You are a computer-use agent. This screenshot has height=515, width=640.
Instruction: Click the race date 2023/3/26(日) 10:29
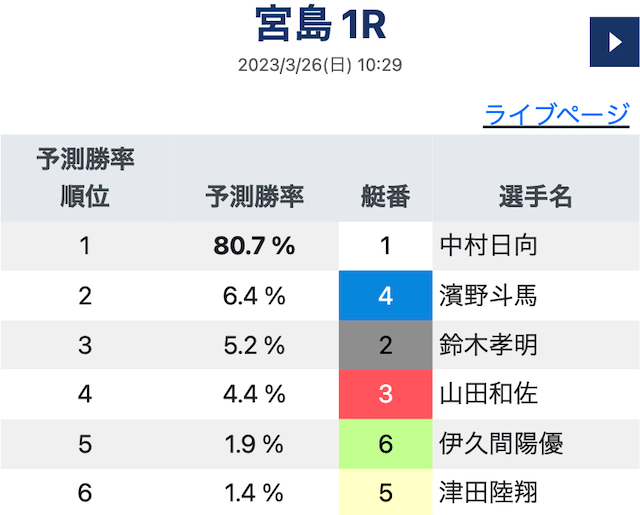(x=320, y=66)
